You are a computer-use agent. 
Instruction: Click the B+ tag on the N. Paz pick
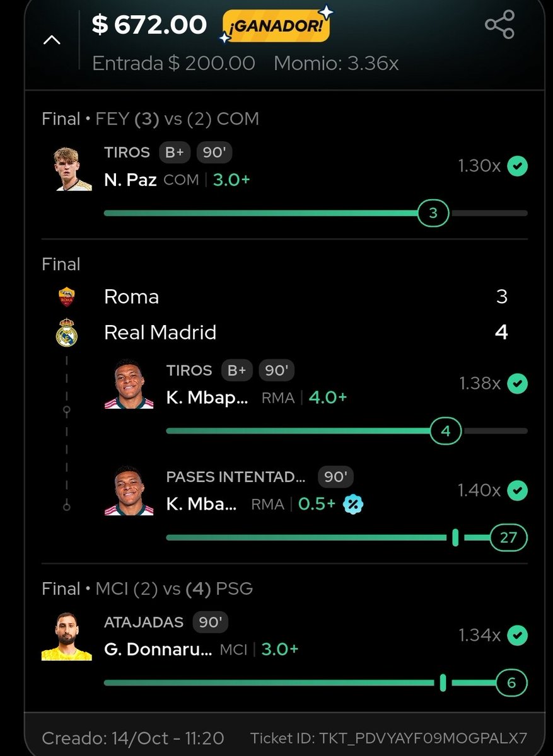click(175, 152)
